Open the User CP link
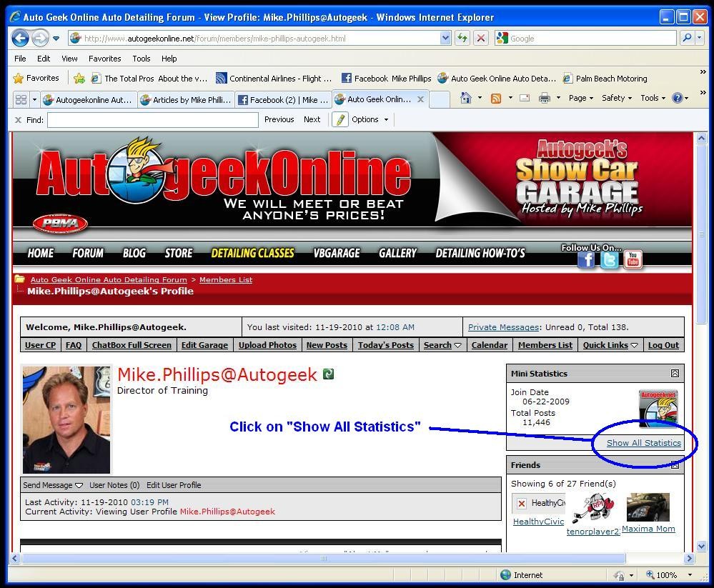714x588 pixels. 40,345
